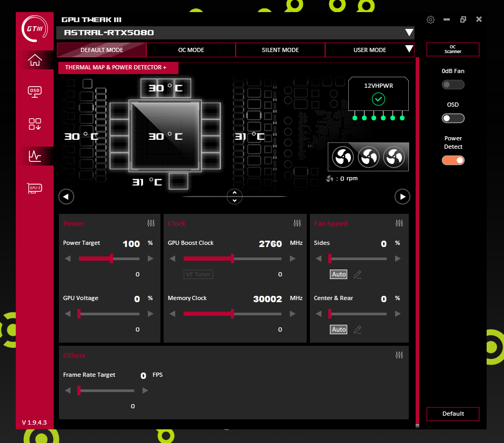504x443 pixels.
Task: Open Power panel settings sliders icon
Action: pos(151,223)
